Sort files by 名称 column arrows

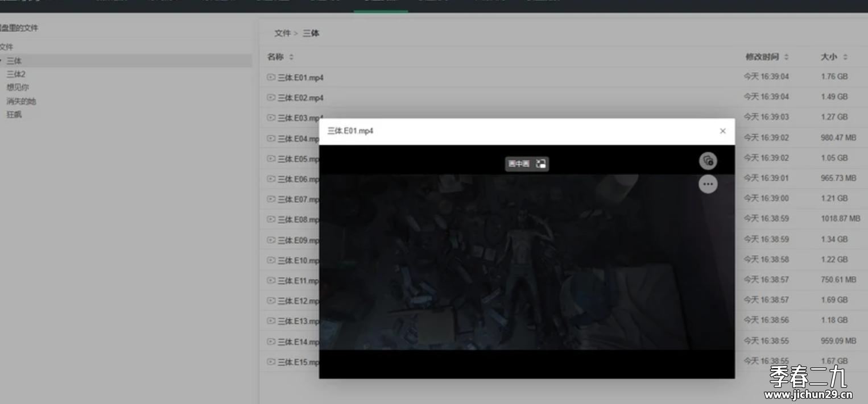tap(291, 57)
